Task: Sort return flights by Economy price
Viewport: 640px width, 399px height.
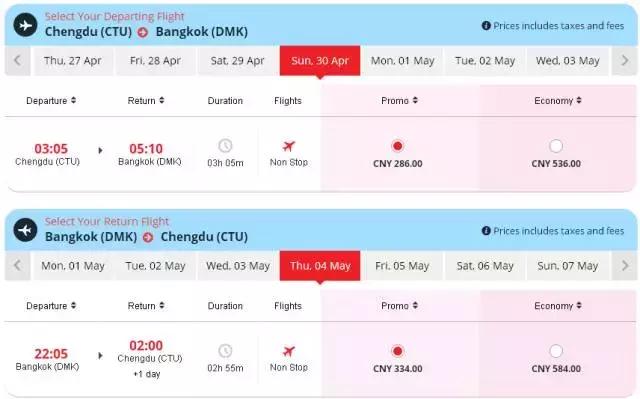Action: pyautogui.click(x=558, y=306)
